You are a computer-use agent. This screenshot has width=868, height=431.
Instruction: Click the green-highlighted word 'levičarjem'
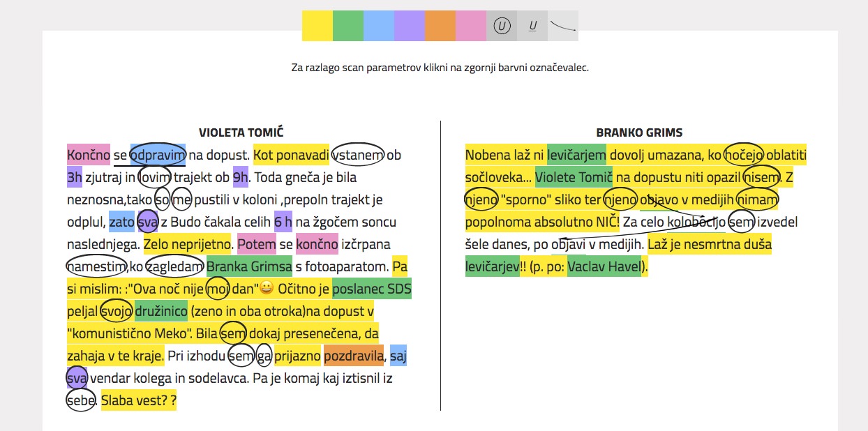pyautogui.click(x=576, y=155)
